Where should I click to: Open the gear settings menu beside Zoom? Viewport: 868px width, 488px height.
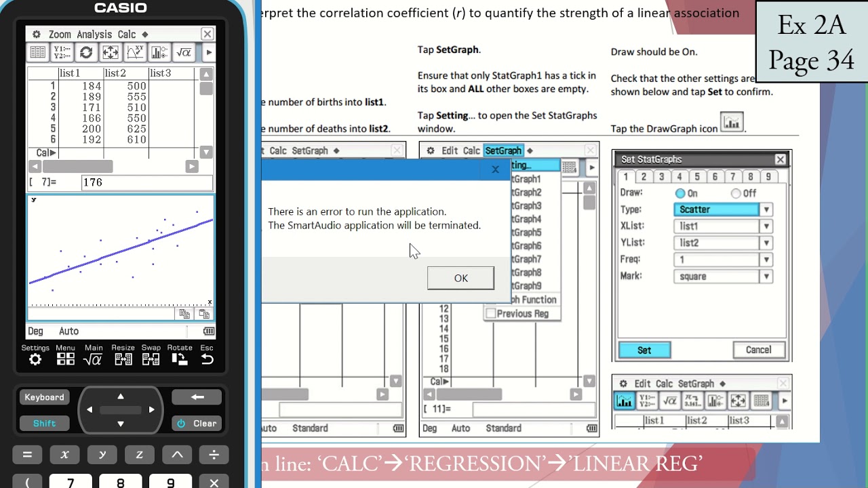coord(36,34)
